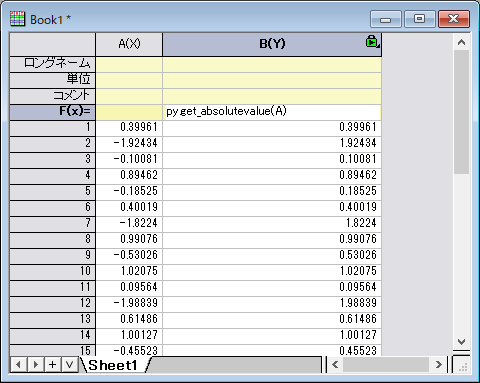This screenshot has height=383, width=480.
Task: Click cell 1.92434 in column B
Action: 272,144
